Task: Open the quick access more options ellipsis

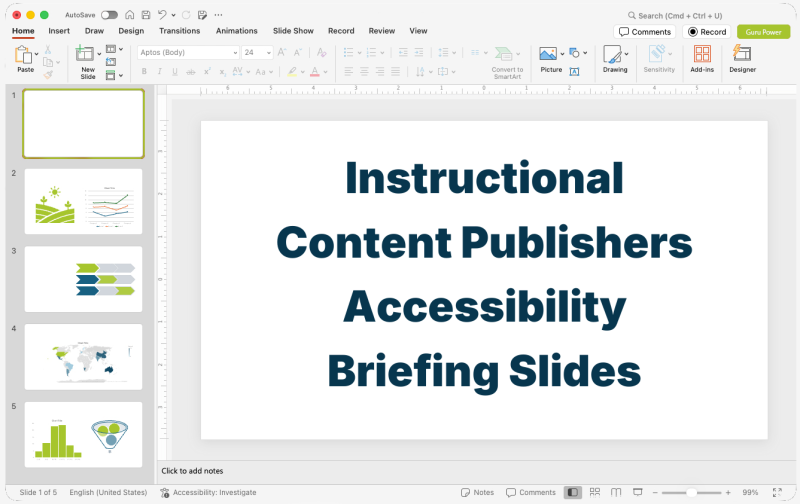Action: pyautogui.click(x=218, y=15)
